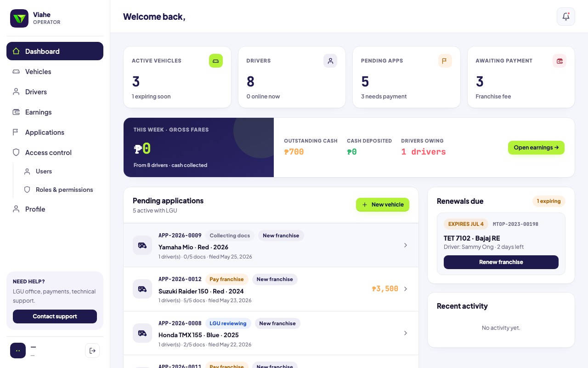Click 'Yamaha Mio · Red · 2026' title

click(x=193, y=247)
